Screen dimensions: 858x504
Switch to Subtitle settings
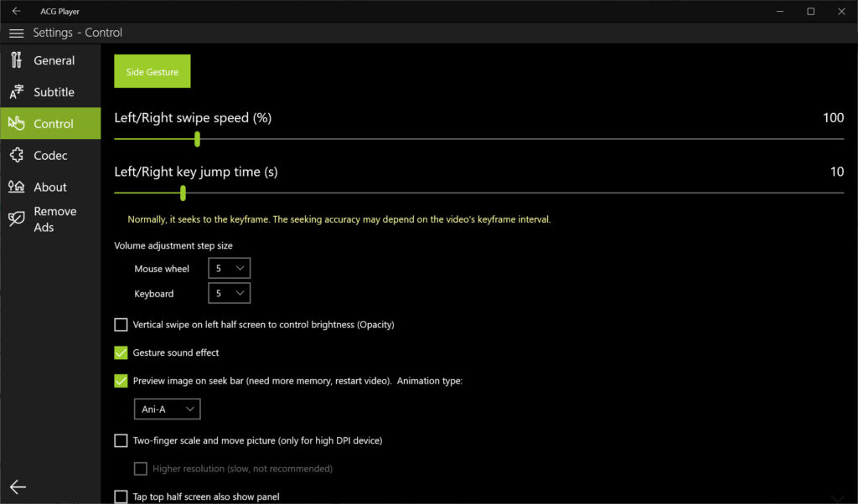tap(54, 92)
